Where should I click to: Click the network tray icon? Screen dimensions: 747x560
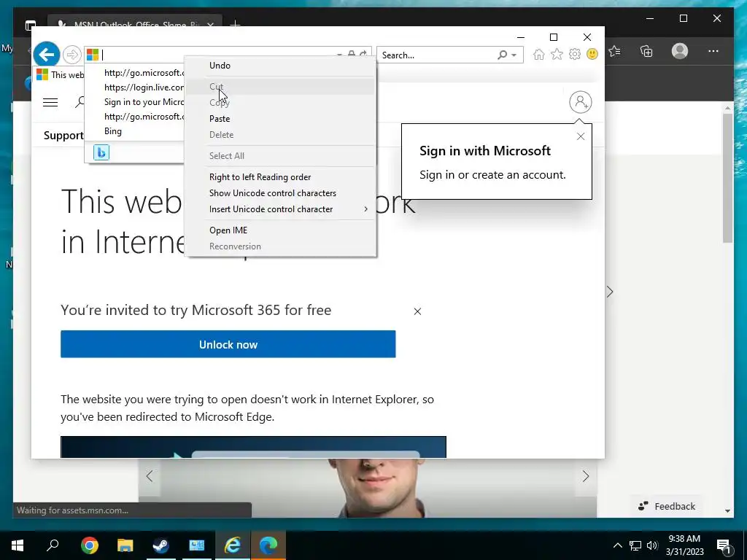tap(635, 545)
